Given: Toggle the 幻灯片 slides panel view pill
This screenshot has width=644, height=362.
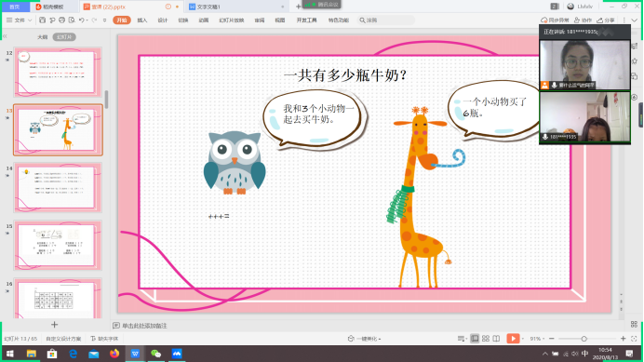Looking at the screenshot, I should (64, 37).
